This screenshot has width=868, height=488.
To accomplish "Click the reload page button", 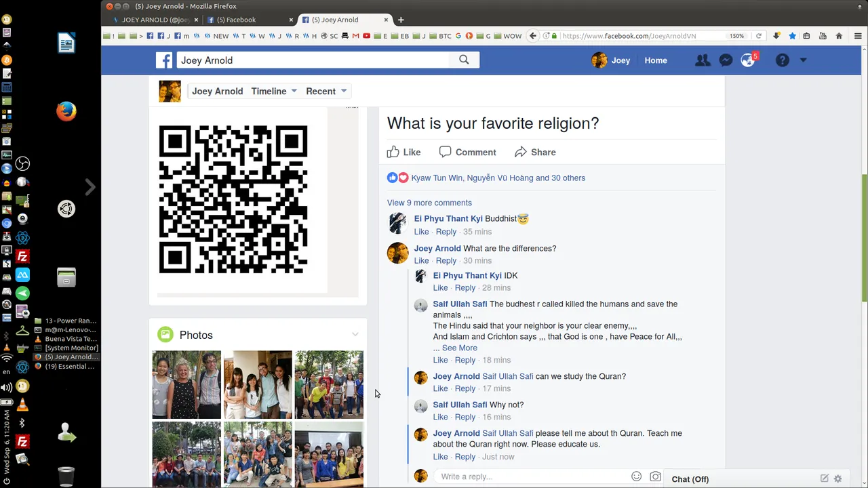I will coord(759,36).
